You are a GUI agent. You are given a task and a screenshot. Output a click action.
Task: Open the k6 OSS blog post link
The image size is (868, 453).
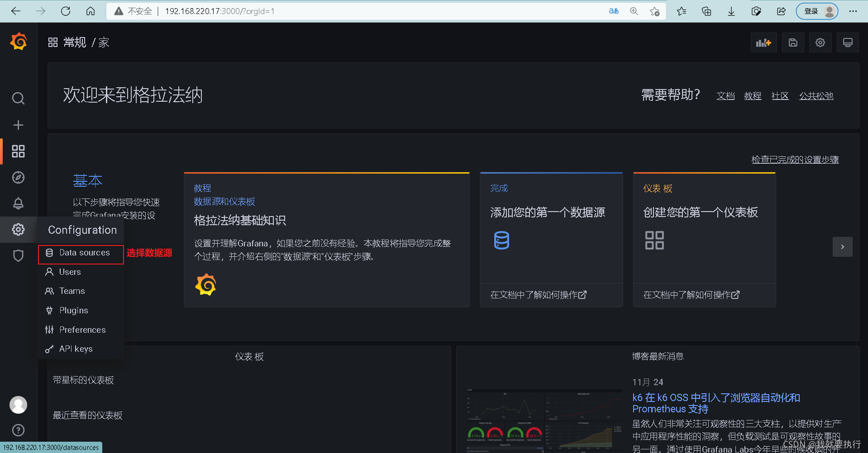pyautogui.click(x=716, y=403)
